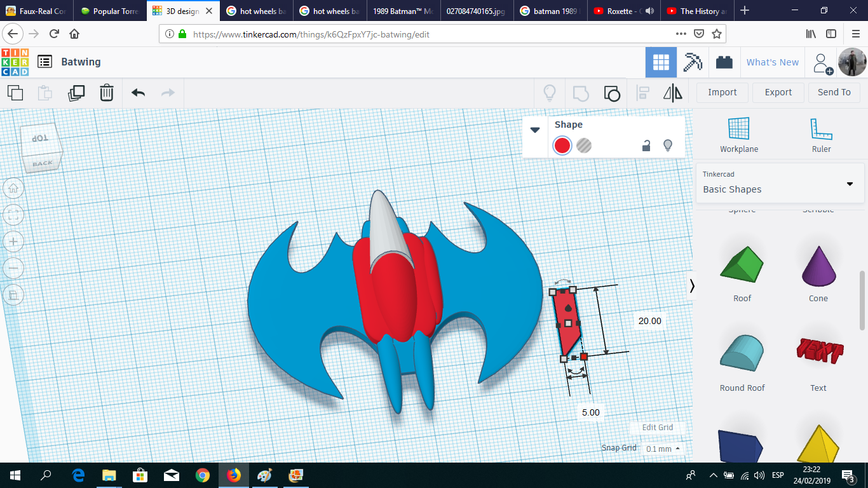Click the Tinkercad logo

click(15, 62)
